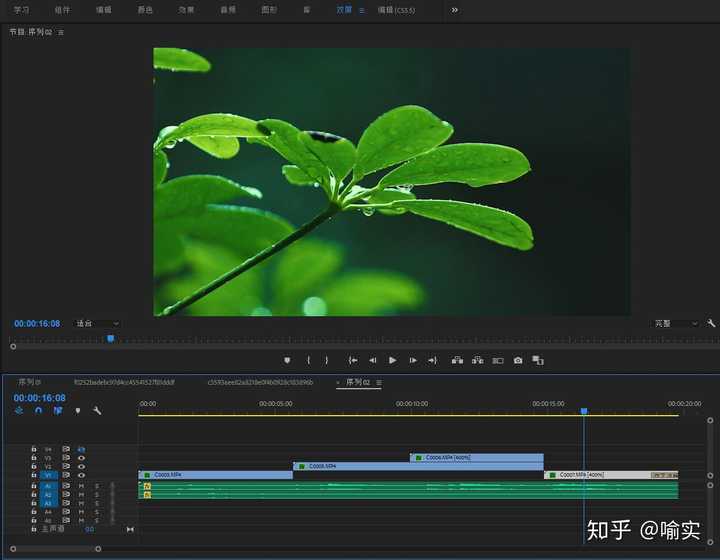This screenshot has width=720, height=560.
Task: Switch to the 组件 workspace
Action: pos(62,10)
